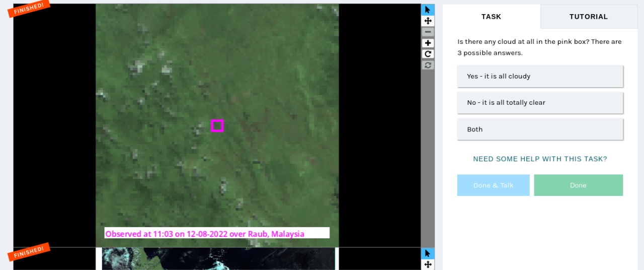Viewport: 644px width, 270px height.
Task: Click the rotate image icon
Action: (x=428, y=54)
